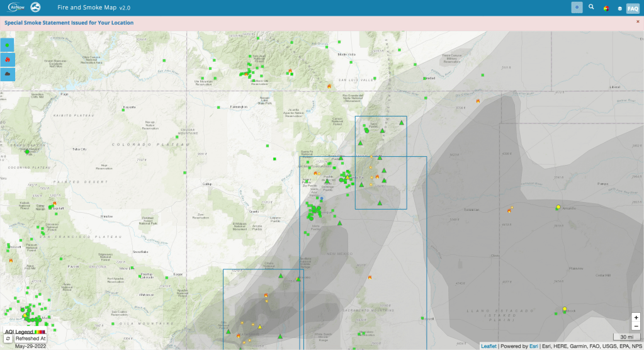Open the FAQ page

(x=633, y=8)
